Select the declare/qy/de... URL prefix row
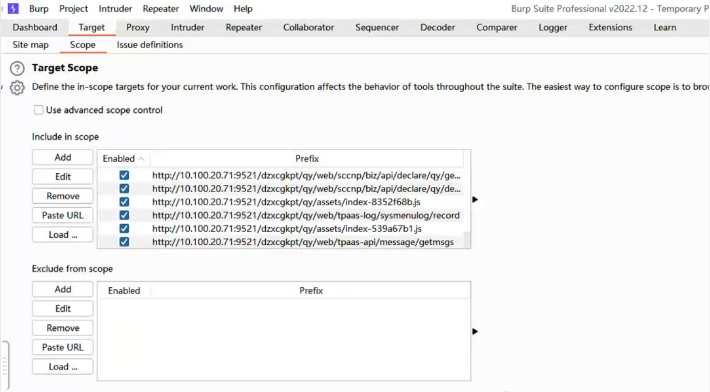710x392 pixels. click(281, 188)
